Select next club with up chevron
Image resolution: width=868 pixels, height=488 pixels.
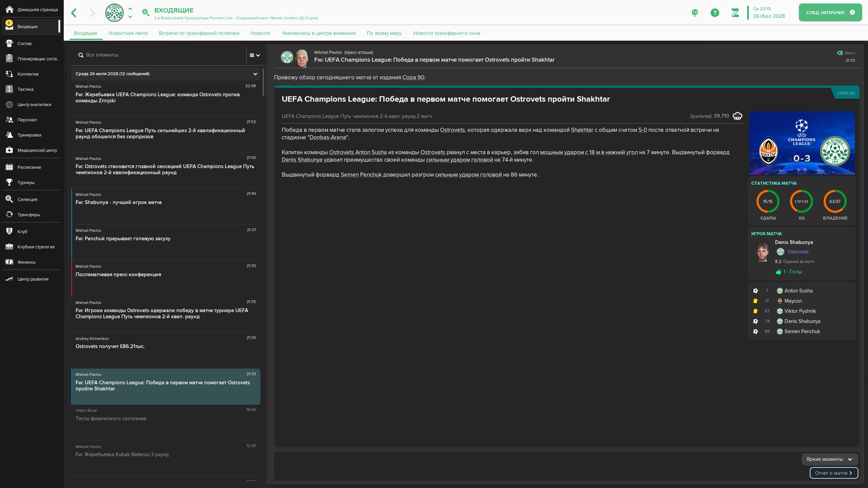click(130, 9)
